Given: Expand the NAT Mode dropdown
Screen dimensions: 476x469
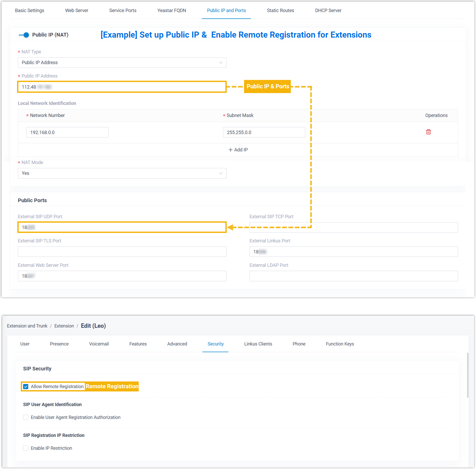Looking at the screenshot, I should [122, 173].
